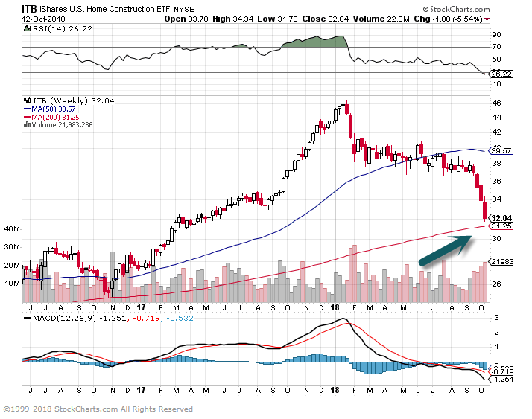Click the ITB ticker symbol title
Viewport: 532px width, 419px height.
pos(29,9)
